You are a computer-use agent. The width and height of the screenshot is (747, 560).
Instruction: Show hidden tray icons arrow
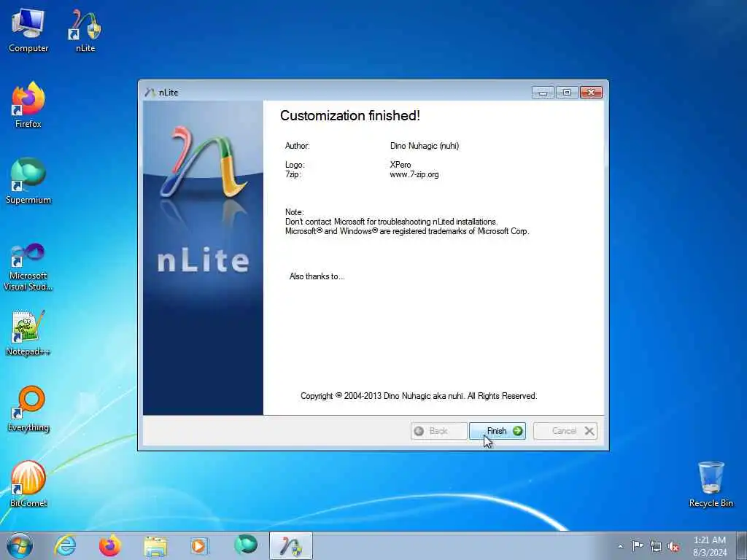tap(620, 546)
